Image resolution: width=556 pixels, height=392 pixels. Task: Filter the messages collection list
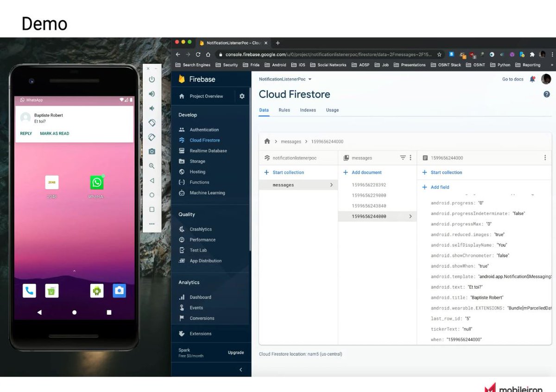click(x=403, y=158)
